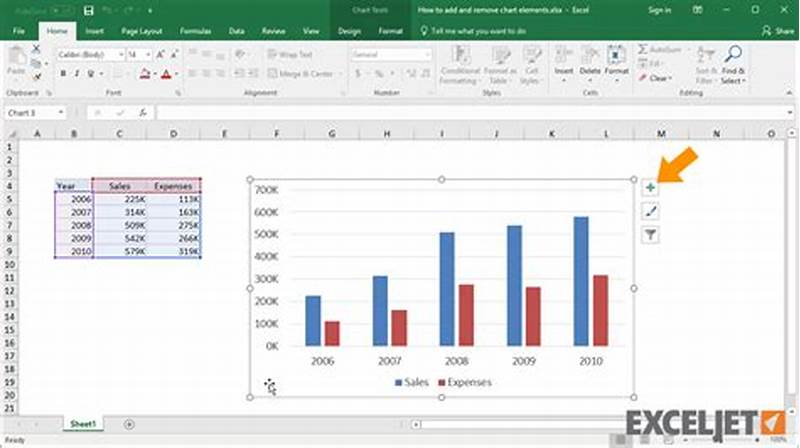This screenshot has height=448, width=800.
Task: Click the Sort & Filter icon
Action: (706, 54)
